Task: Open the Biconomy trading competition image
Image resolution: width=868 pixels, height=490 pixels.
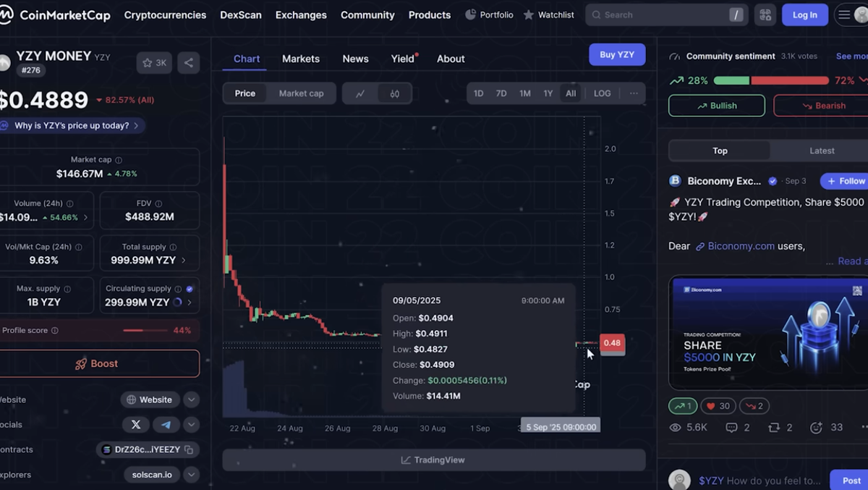Action: [x=768, y=332]
